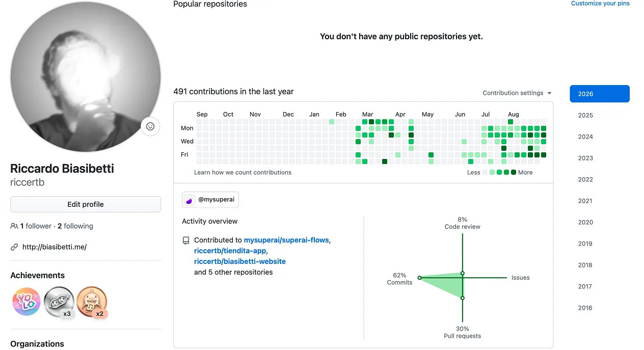
Task: Open riccertb/tiendita-app repository link
Action: (230, 251)
